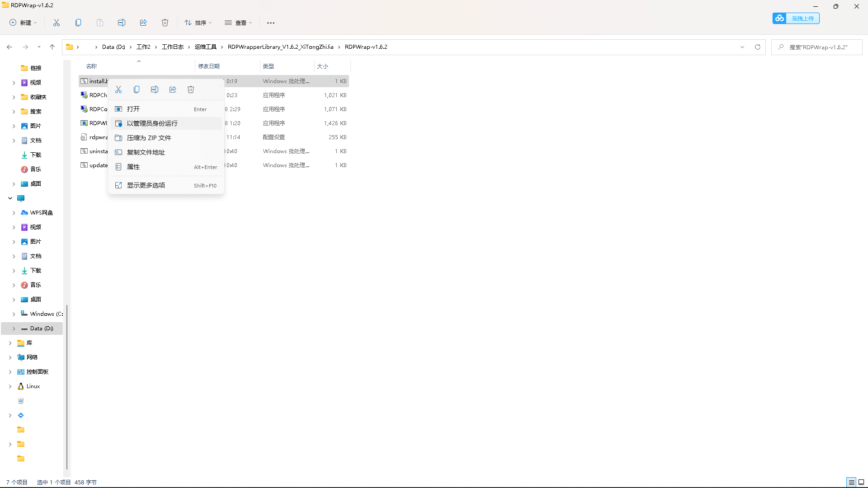Refresh the current folder view
The image size is (868, 488).
758,47
